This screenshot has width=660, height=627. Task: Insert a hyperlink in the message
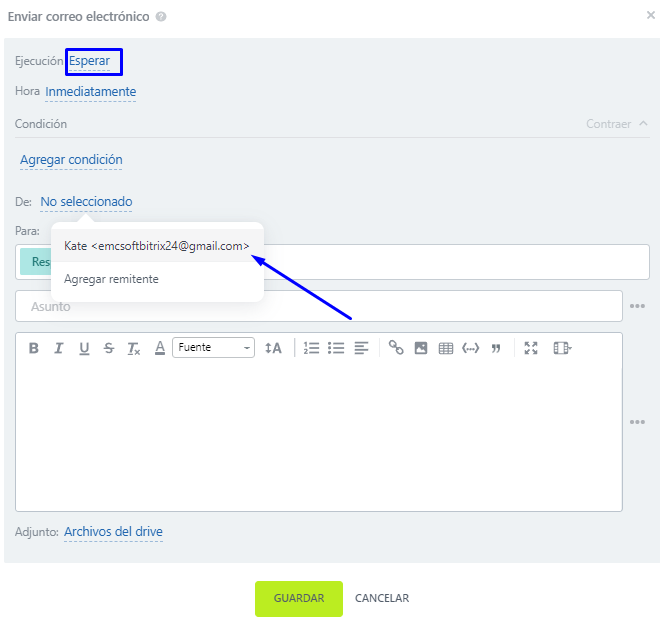(x=396, y=348)
